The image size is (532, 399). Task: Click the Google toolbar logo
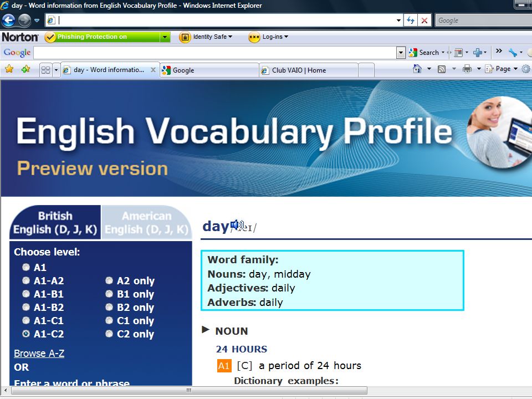(x=17, y=53)
